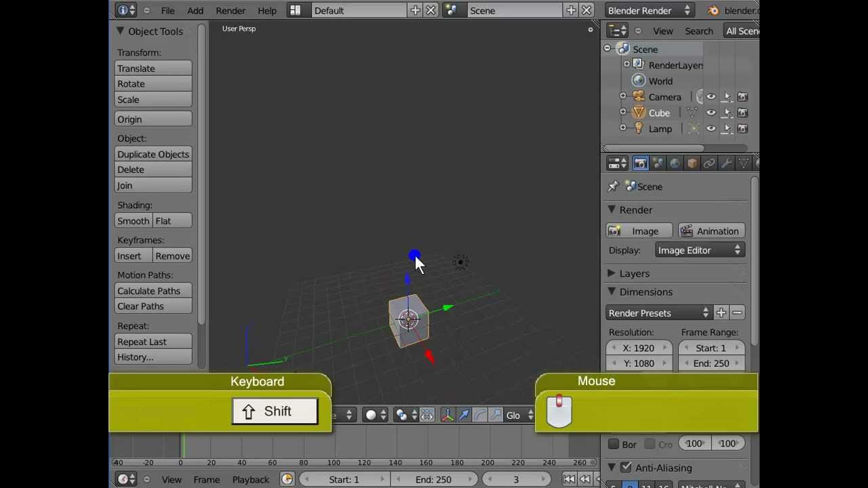Toggle Cube viewport visibility eye
The image size is (868, 488).
click(711, 113)
